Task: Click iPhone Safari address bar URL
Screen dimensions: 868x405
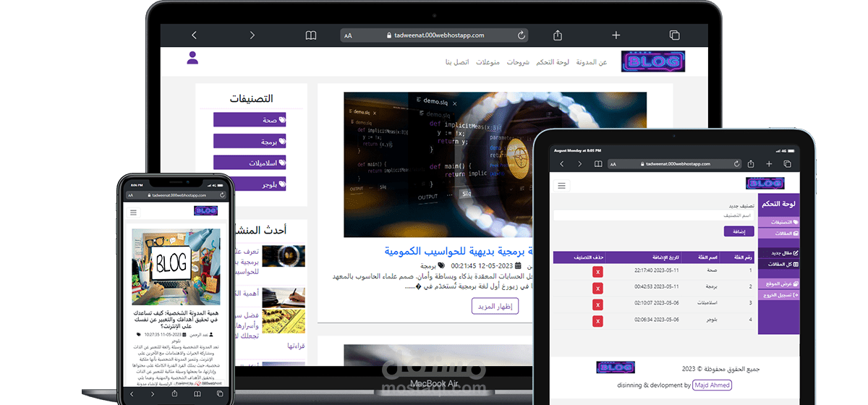Action: (176, 195)
